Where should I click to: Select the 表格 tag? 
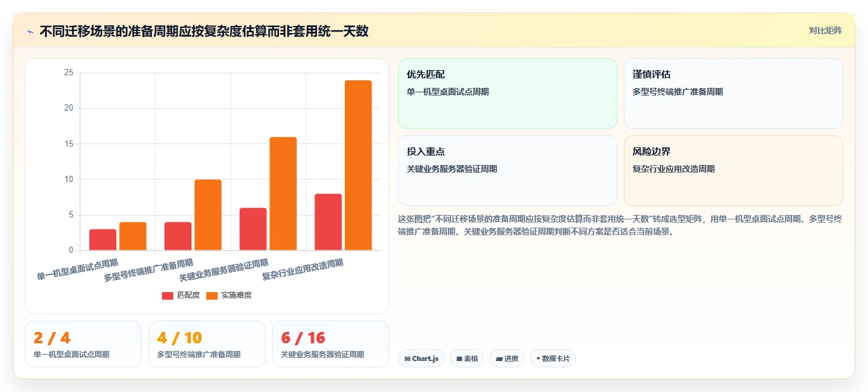tap(467, 358)
